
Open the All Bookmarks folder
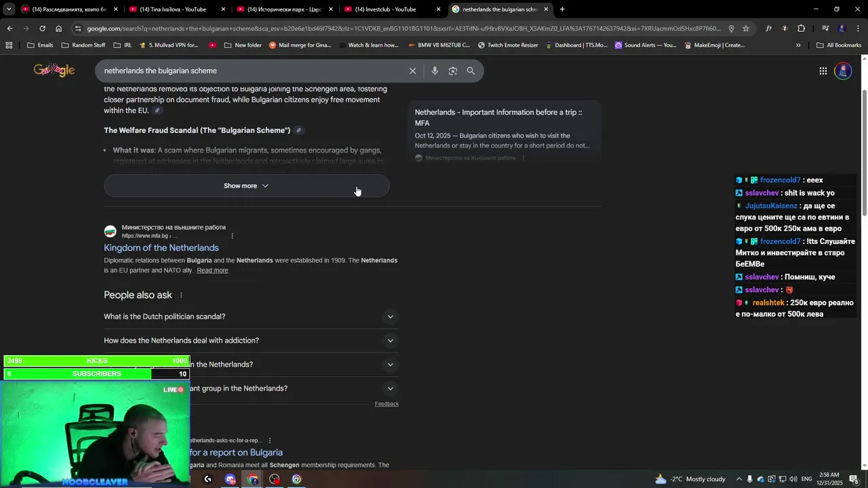point(839,45)
